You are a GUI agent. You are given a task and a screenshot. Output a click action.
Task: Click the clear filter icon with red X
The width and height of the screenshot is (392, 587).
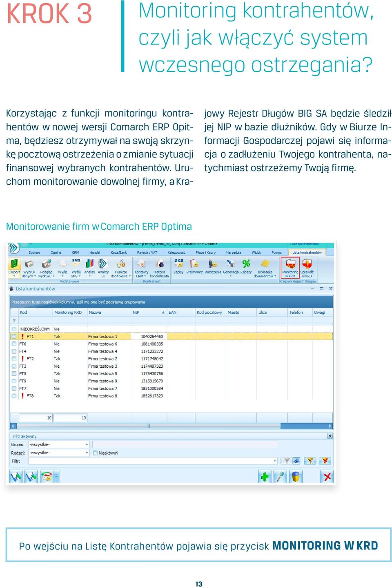point(325,461)
